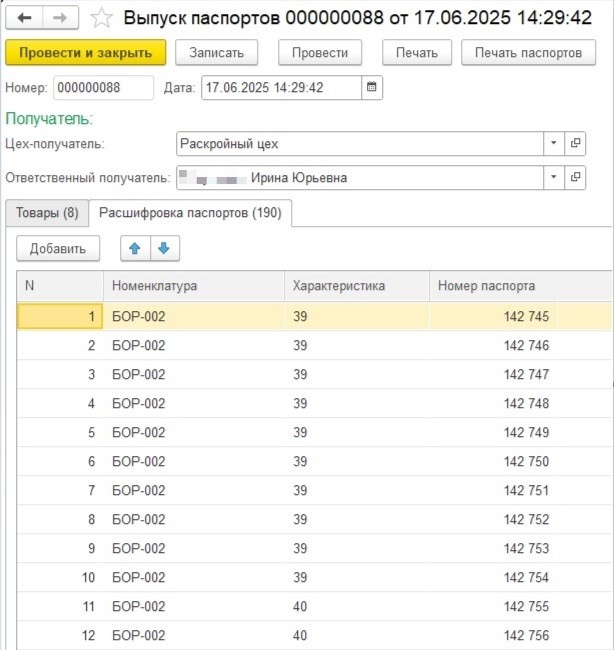Move row up with blue up arrow

134,248
